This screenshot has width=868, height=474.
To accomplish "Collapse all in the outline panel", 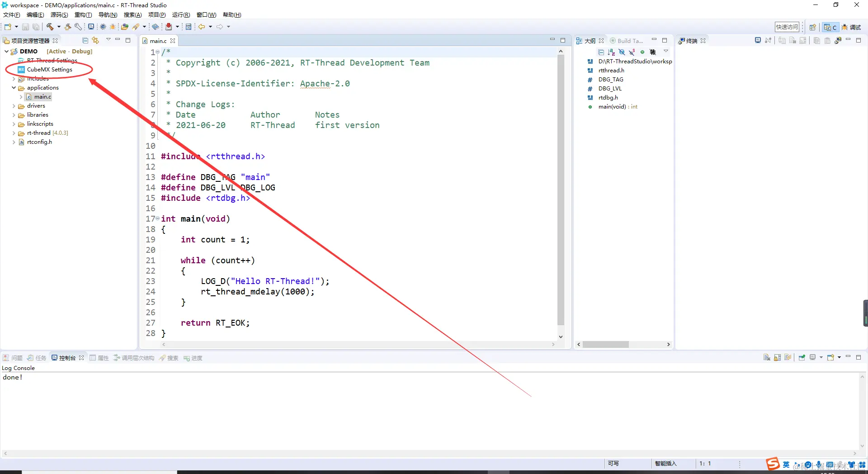I will [601, 52].
